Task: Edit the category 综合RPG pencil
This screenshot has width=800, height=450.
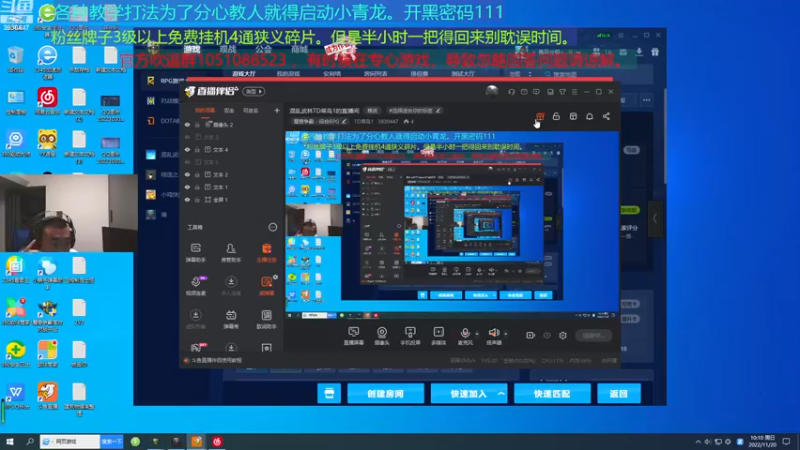Action: click(344, 121)
